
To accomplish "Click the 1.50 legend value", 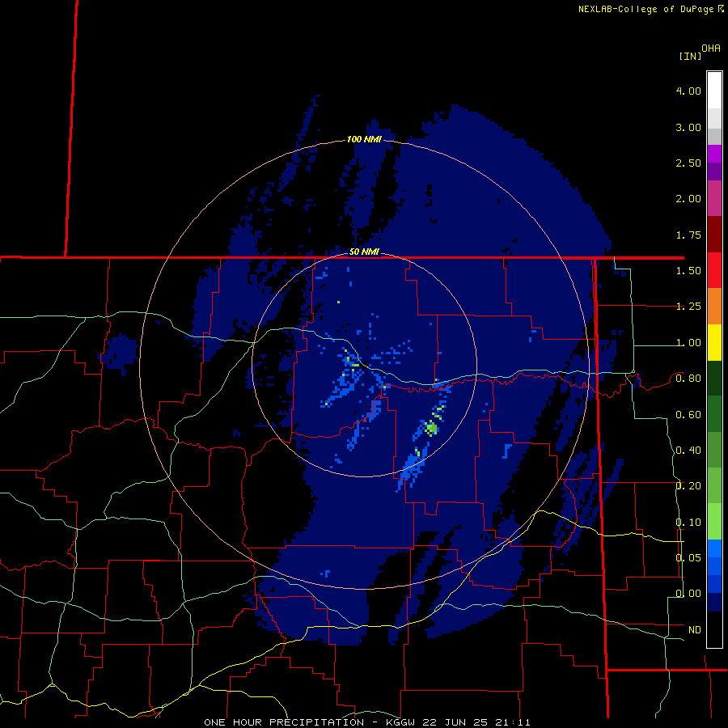I will tap(688, 271).
